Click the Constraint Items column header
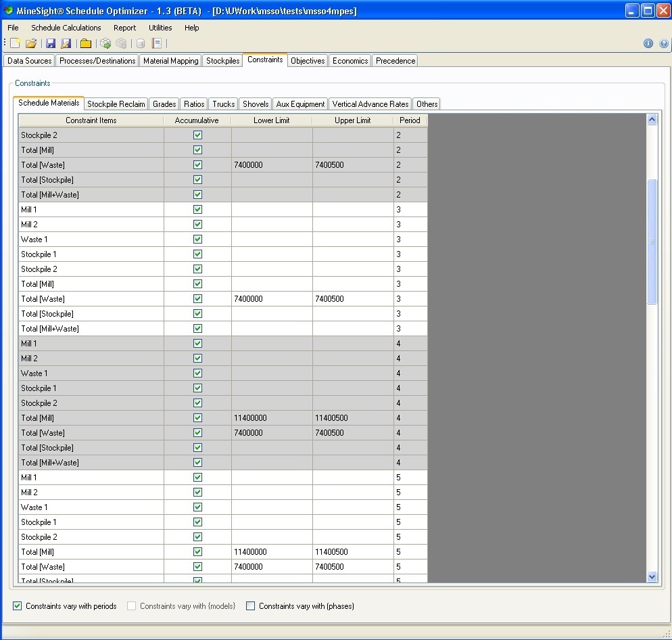Screen dimensions: 672x640 click(91, 120)
